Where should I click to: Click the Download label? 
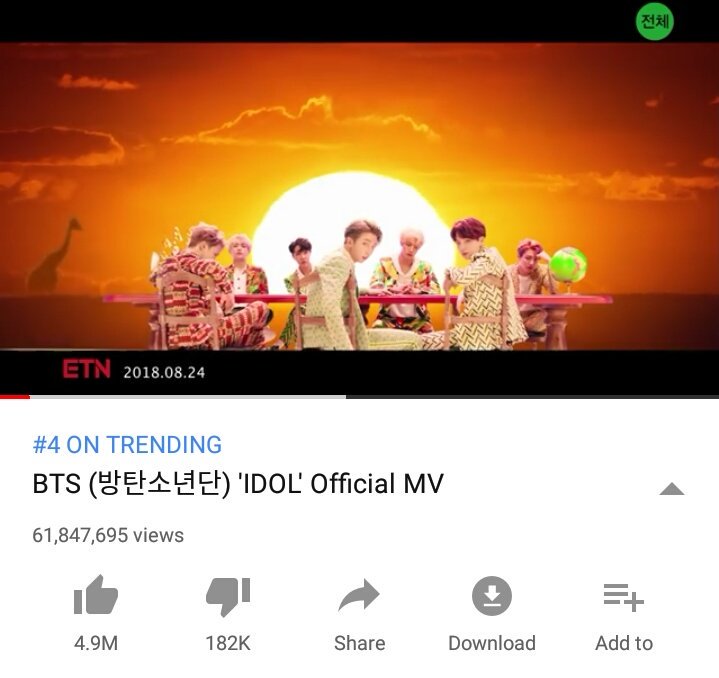492,643
